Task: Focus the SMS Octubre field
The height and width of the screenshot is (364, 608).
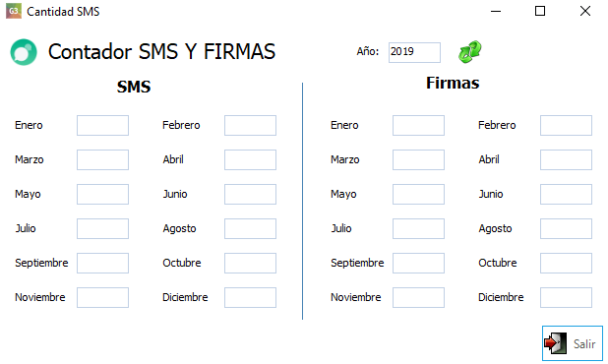Action: (250, 264)
